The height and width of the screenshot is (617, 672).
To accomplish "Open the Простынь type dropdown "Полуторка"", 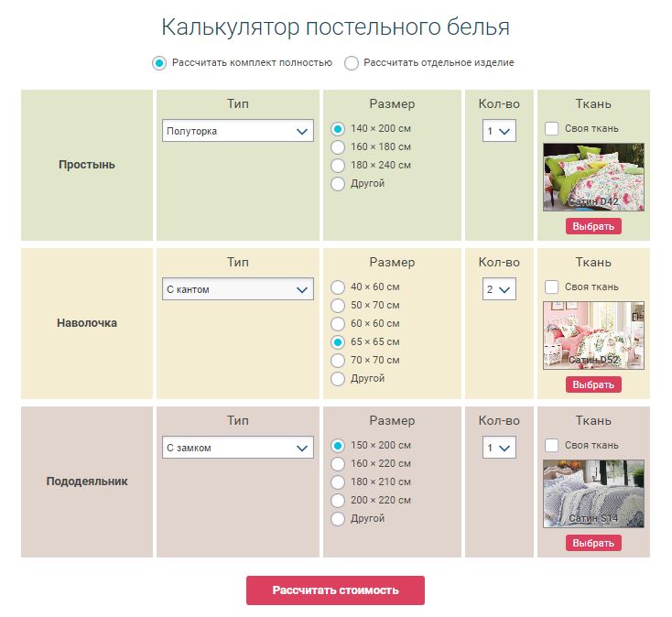I will tap(238, 131).
